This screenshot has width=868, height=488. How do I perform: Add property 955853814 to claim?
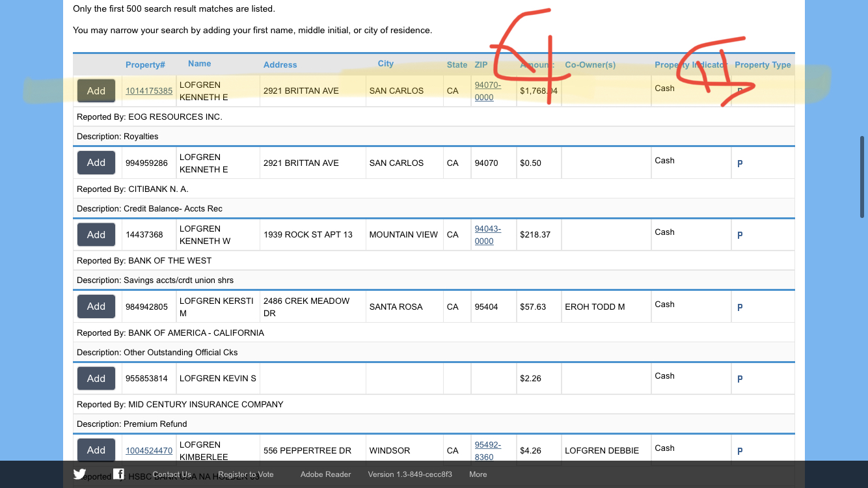click(x=96, y=378)
